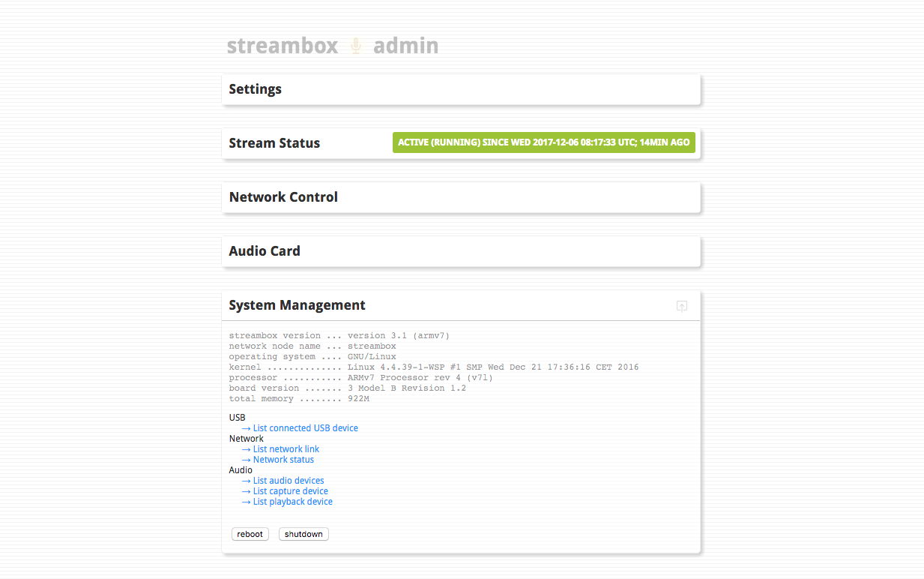Viewport: 924px width, 579px height.
Task: Open List playback device link
Action: [292, 502]
